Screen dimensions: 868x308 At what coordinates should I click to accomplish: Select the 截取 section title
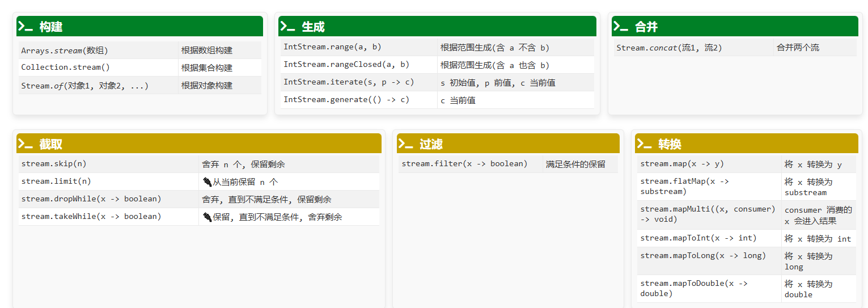click(x=51, y=144)
